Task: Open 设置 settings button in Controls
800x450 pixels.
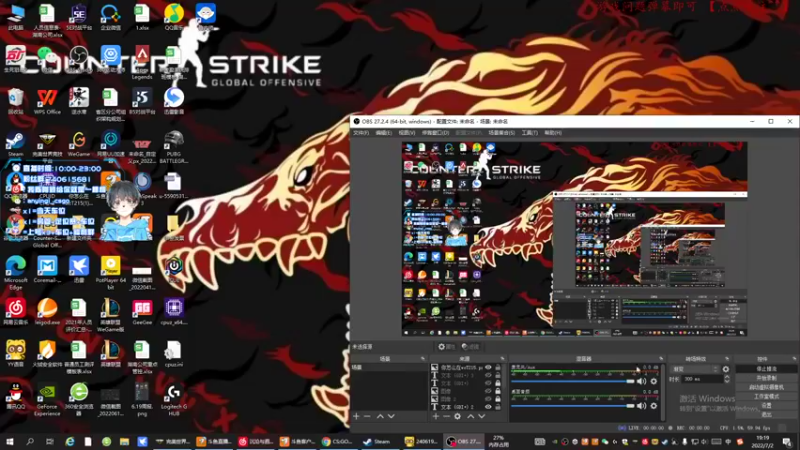Action: 766,405
